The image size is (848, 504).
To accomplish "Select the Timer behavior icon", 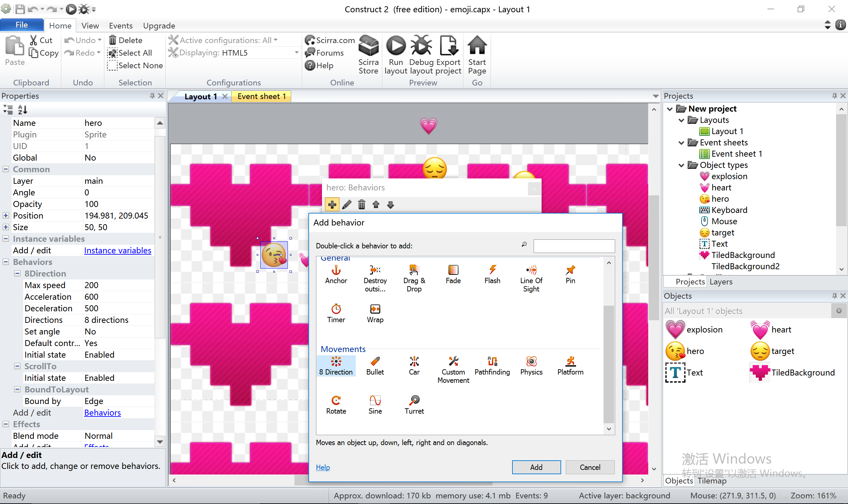I will click(336, 314).
